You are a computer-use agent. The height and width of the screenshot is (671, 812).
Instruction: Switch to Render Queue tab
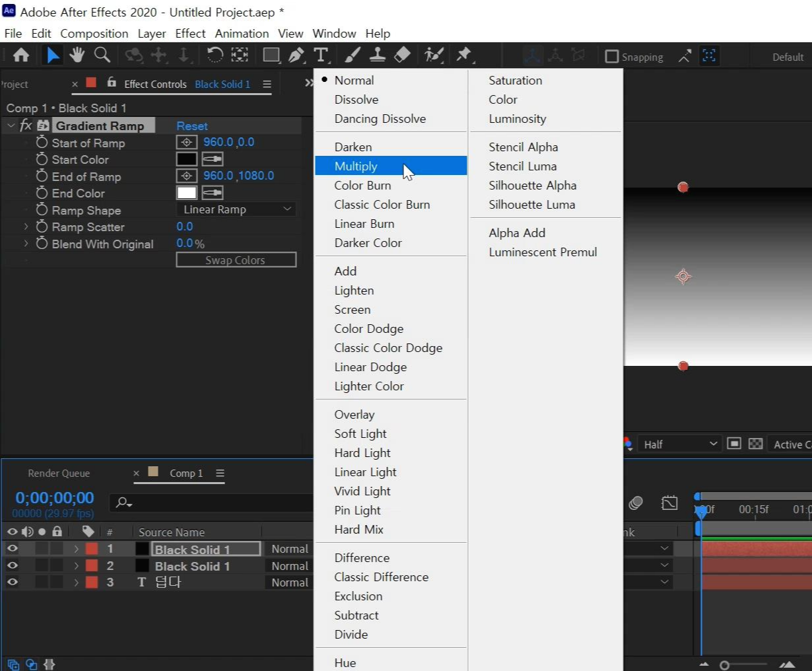tap(59, 473)
